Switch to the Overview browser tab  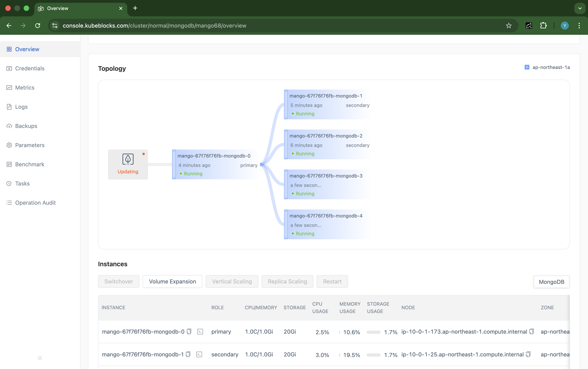[58, 8]
